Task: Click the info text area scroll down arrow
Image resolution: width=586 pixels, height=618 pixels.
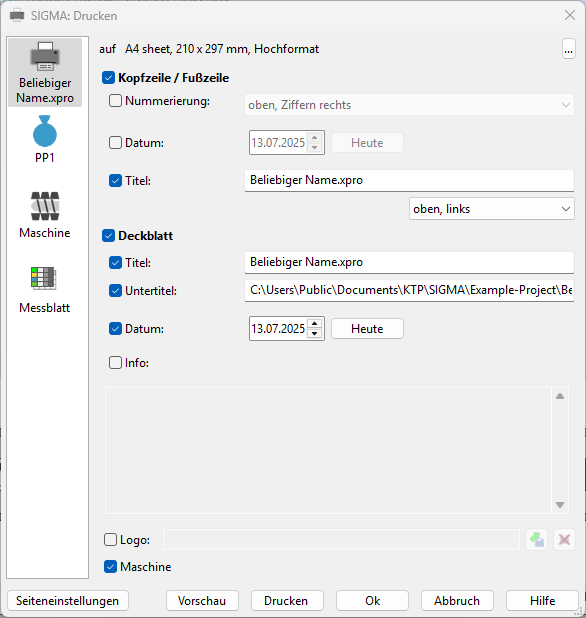Action: point(560,505)
